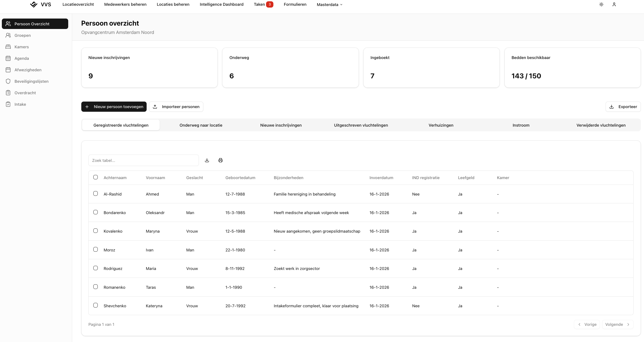The width and height of the screenshot is (644, 342).
Task: Expand the Masterdata dropdown menu
Action: pyautogui.click(x=329, y=5)
